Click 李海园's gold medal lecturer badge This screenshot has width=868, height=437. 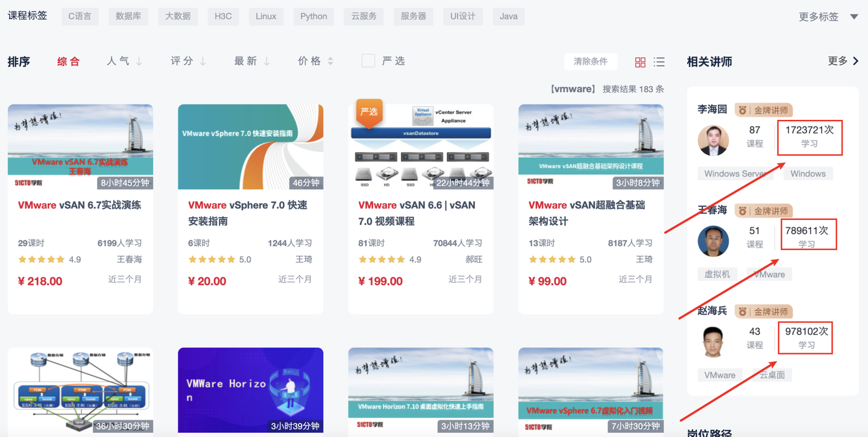pyautogui.click(x=764, y=110)
